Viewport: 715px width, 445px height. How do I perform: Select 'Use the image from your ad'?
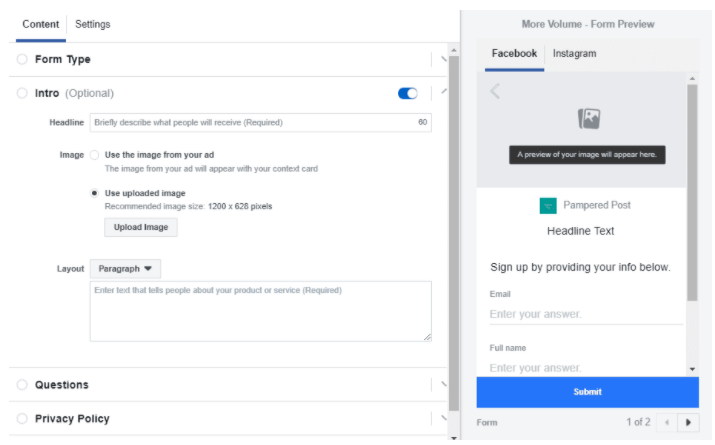point(95,155)
